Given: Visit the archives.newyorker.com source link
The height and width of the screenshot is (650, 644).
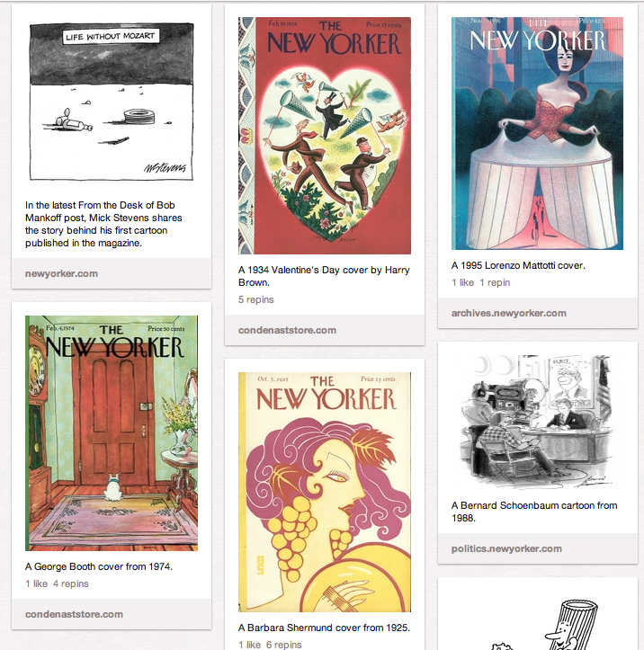Looking at the screenshot, I should click(x=509, y=313).
